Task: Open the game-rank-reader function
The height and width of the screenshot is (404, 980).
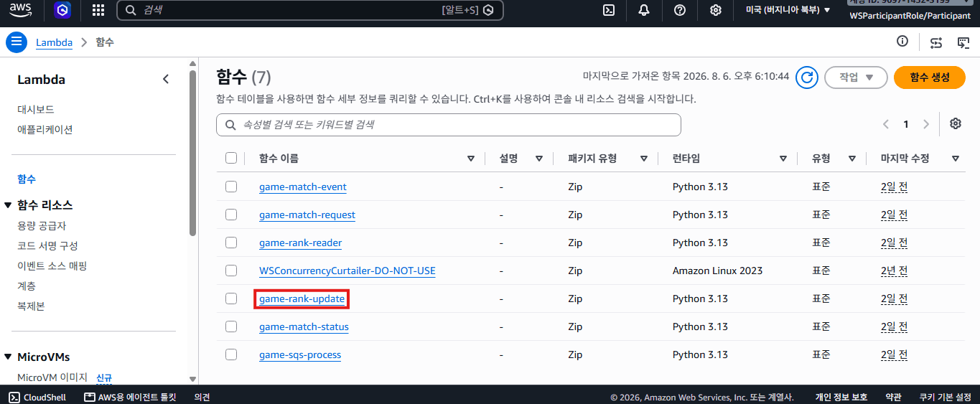Action: [301, 243]
